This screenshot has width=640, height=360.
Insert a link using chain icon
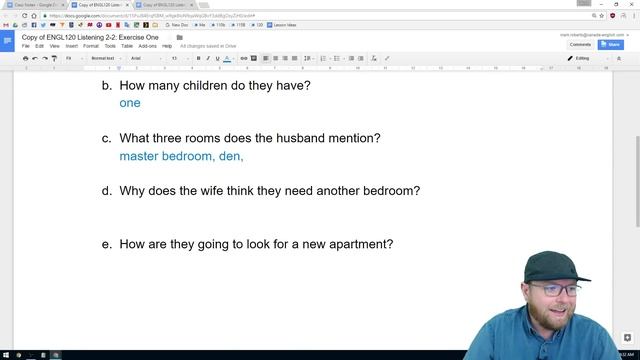[x=244, y=58]
